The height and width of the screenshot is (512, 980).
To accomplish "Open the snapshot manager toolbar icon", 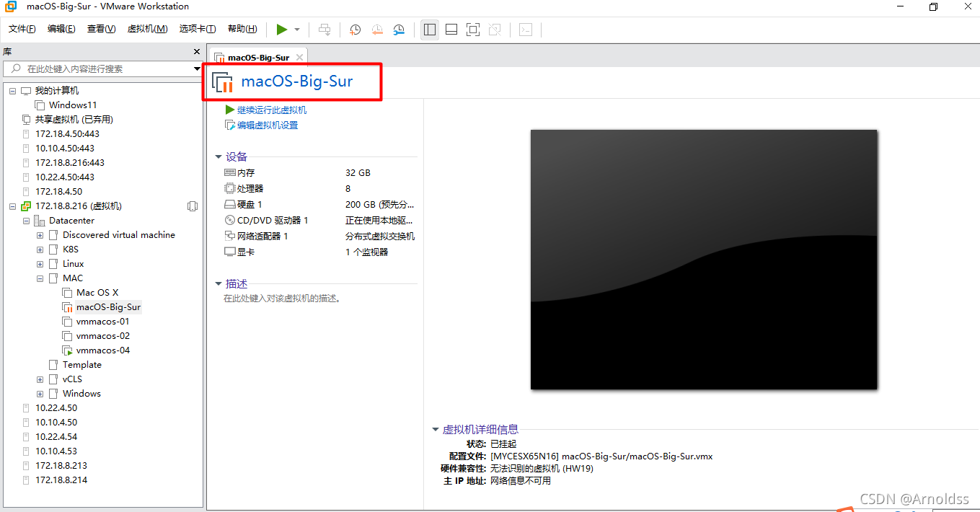I will coord(399,30).
